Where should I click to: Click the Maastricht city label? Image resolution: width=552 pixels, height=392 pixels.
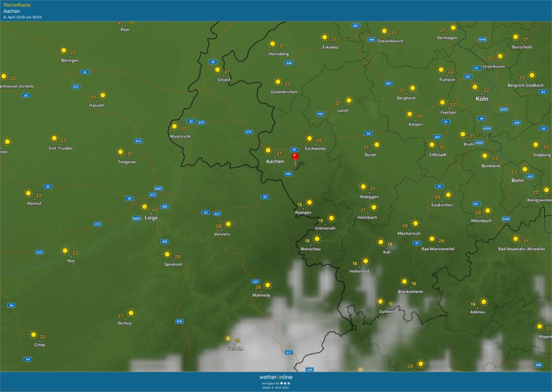tap(180, 136)
